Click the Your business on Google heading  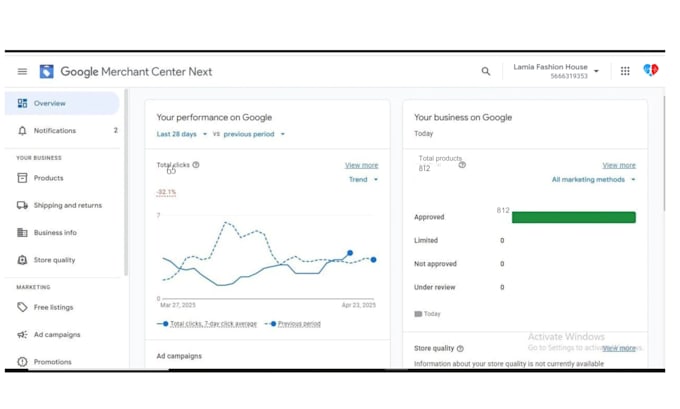pos(463,118)
